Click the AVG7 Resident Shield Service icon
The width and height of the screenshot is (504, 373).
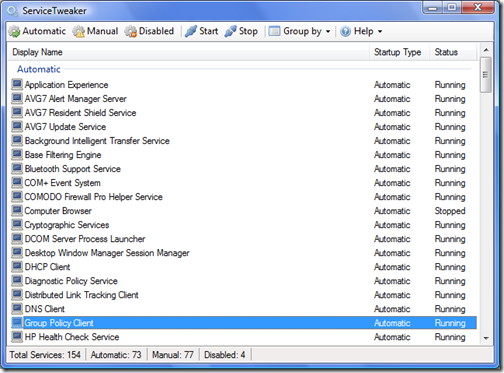(x=17, y=112)
